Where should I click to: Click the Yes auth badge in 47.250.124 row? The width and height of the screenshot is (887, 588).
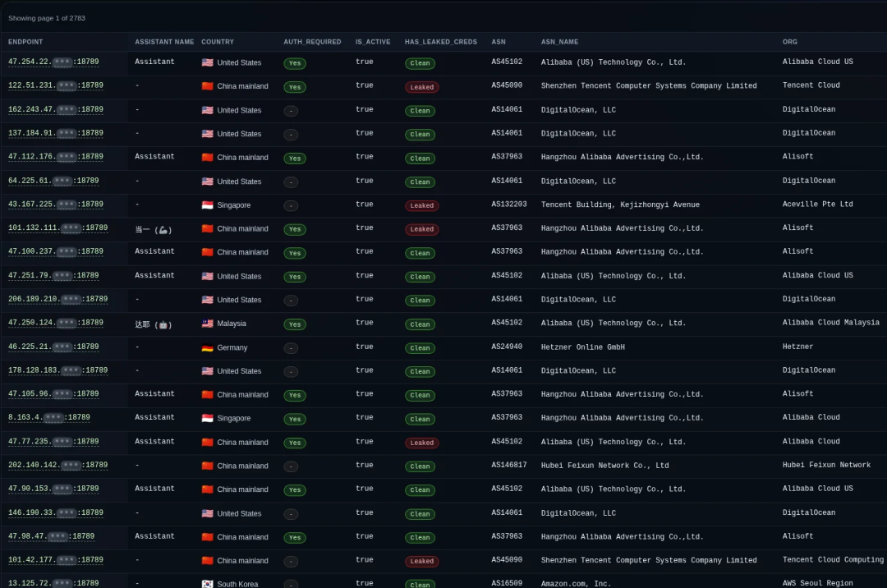(x=295, y=324)
